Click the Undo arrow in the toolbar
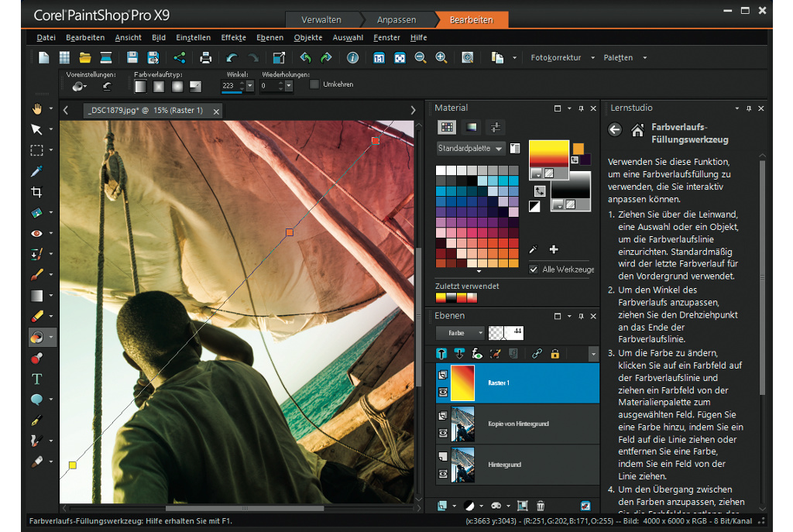The image size is (793, 532). [x=231, y=57]
